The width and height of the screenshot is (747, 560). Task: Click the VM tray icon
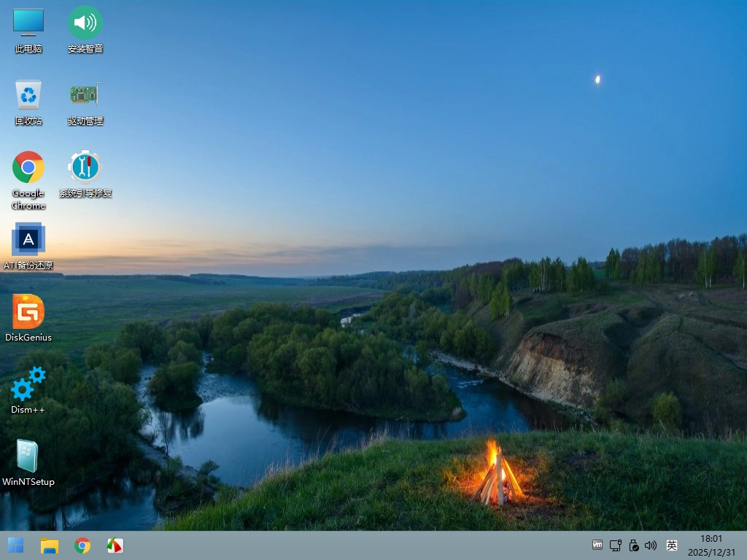tap(597, 545)
